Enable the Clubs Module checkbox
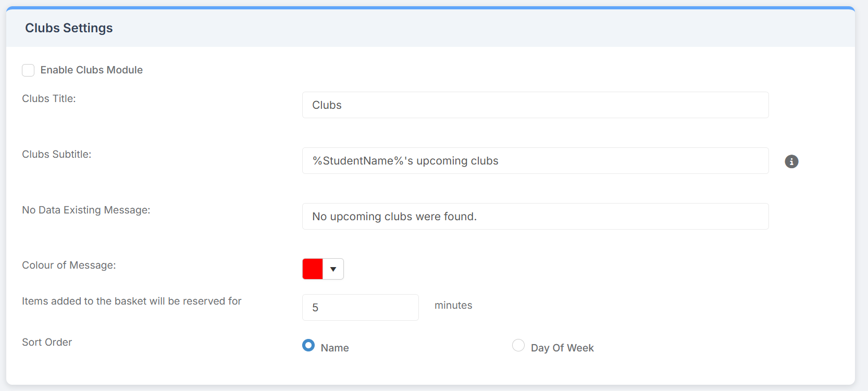This screenshot has width=868, height=391. [x=28, y=70]
